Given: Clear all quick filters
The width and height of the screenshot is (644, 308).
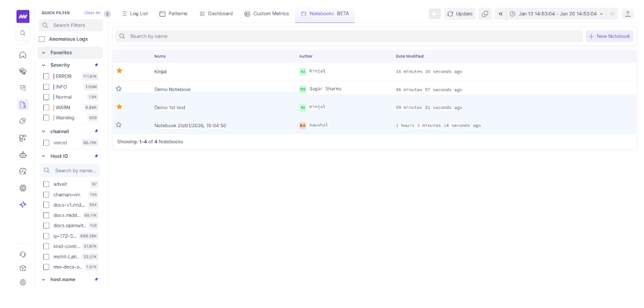Looking at the screenshot, I should click(92, 13).
